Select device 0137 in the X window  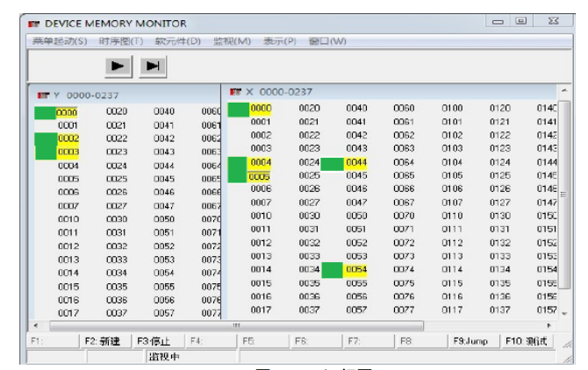pyautogui.click(x=500, y=310)
